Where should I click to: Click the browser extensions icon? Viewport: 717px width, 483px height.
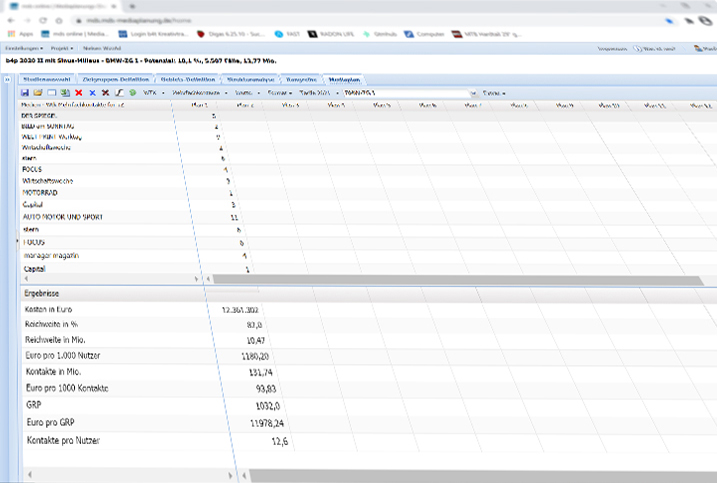689,21
